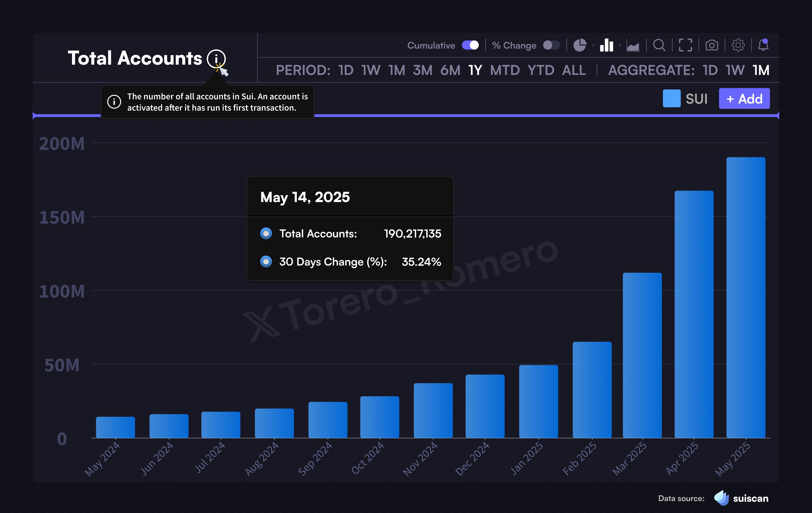Open chart settings gear icon
The width and height of the screenshot is (812, 513).
coord(738,45)
